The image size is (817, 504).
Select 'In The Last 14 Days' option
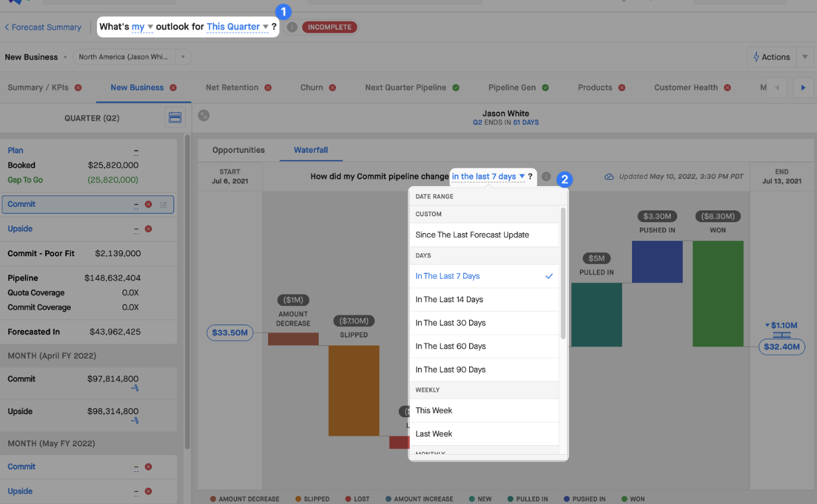484,300
